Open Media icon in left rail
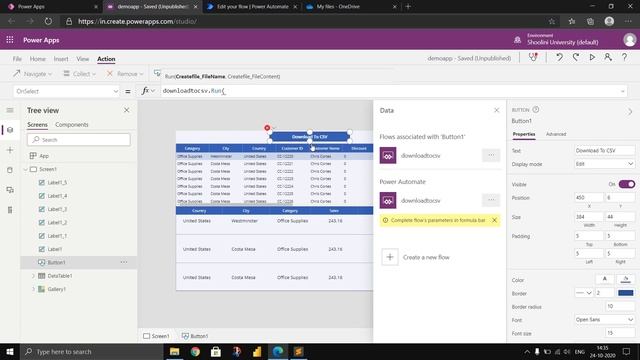This screenshot has width=640, height=360. [10, 190]
